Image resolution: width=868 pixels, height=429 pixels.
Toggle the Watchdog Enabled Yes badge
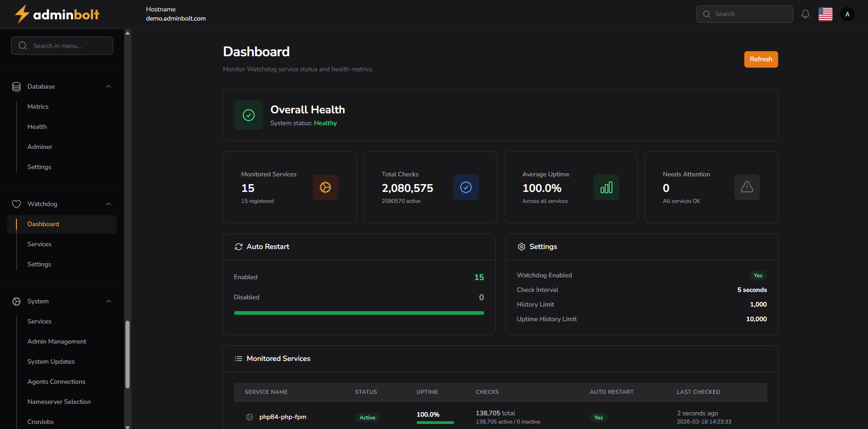point(758,275)
